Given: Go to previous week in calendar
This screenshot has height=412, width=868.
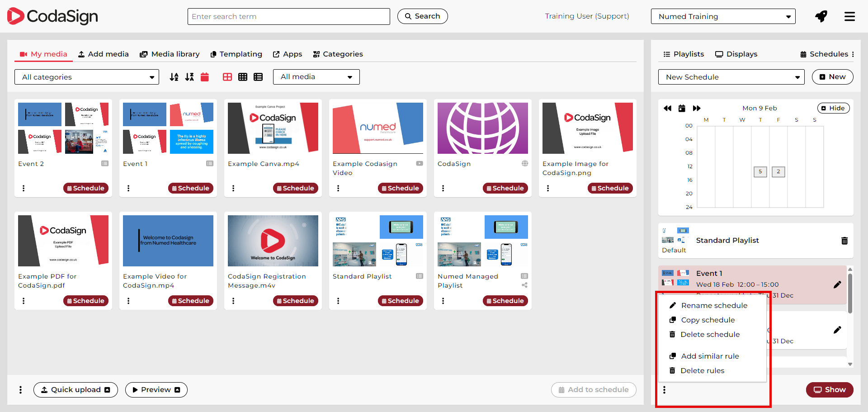Looking at the screenshot, I should coord(667,108).
